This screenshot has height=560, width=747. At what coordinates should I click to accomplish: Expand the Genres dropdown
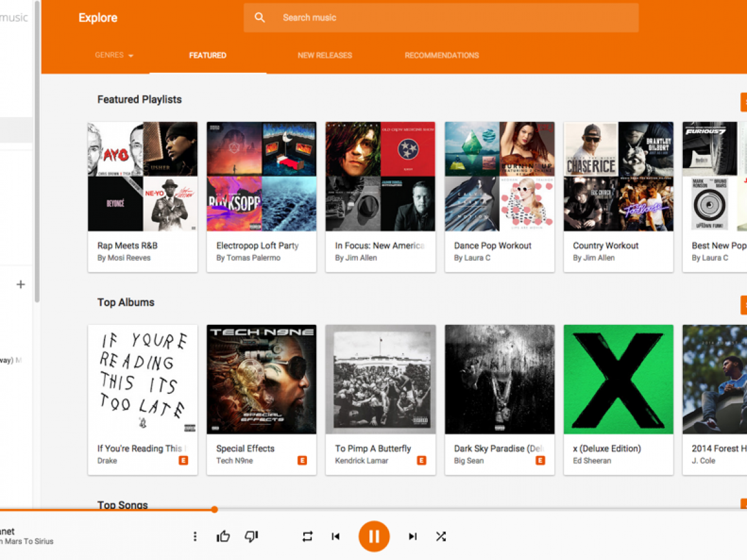click(115, 55)
